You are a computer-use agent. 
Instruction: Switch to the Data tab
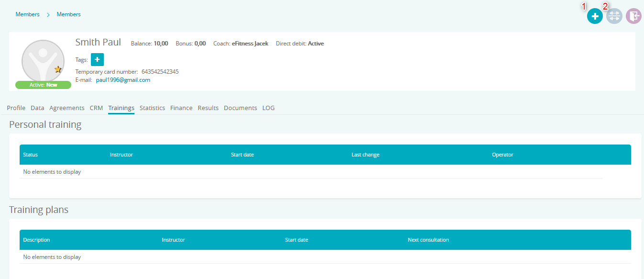(37, 108)
